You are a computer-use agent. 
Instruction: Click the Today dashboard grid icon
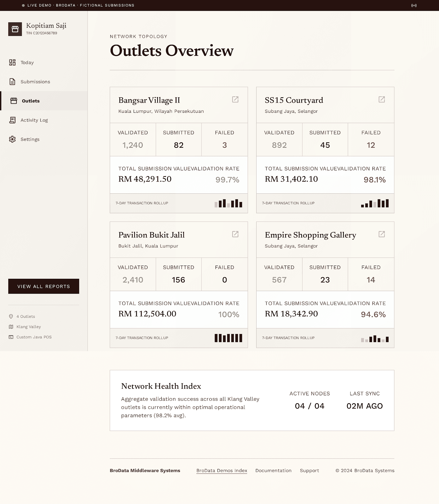12,62
